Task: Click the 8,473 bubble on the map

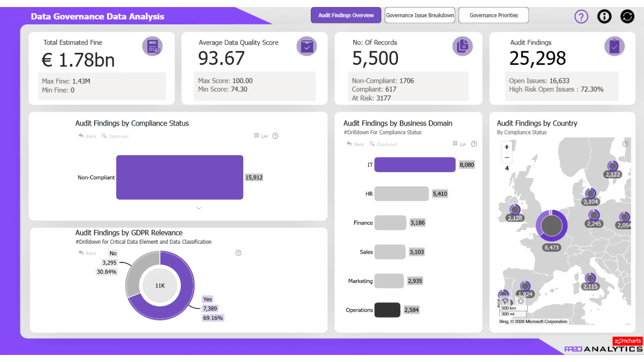Action: pyautogui.click(x=551, y=226)
